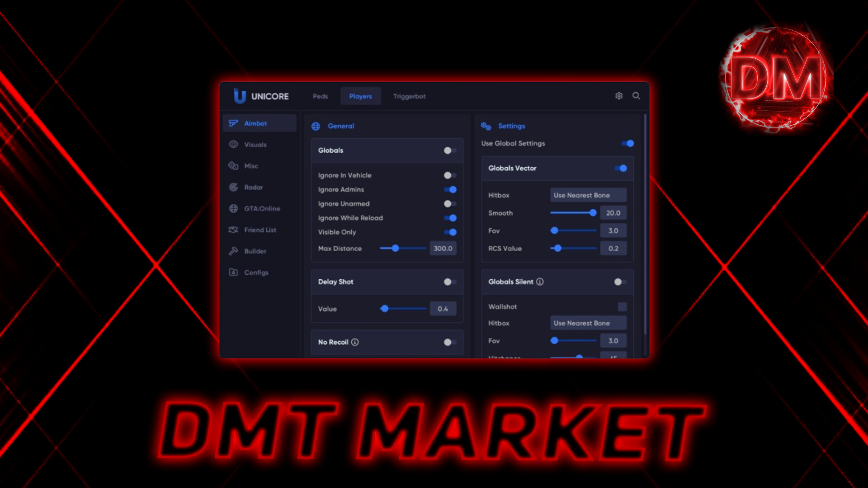Select the Visuals eye icon in sidebar
Viewport: 868px width, 488px height.
[233, 145]
